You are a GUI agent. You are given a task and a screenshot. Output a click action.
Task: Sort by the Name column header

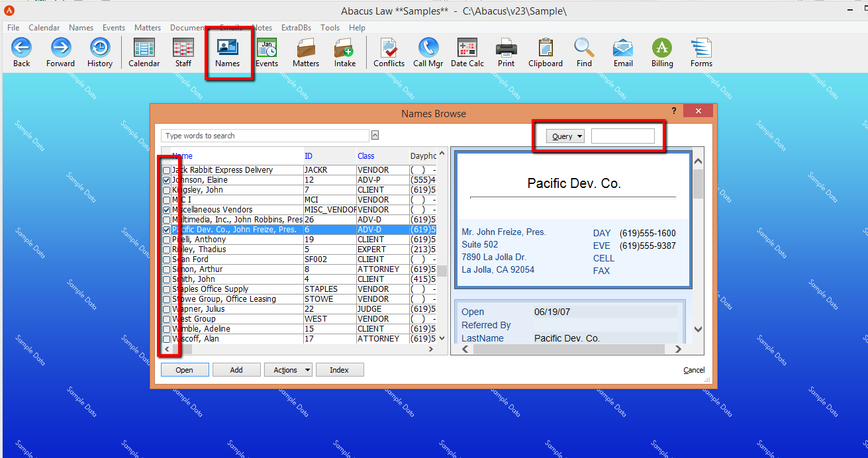[x=182, y=156]
